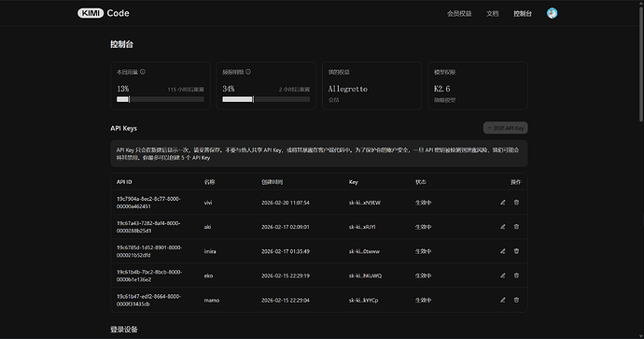This screenshot has height=339, width=644.
Task: Delete the vivi API key
Action: pyautogui.click(x=516, y=202)
